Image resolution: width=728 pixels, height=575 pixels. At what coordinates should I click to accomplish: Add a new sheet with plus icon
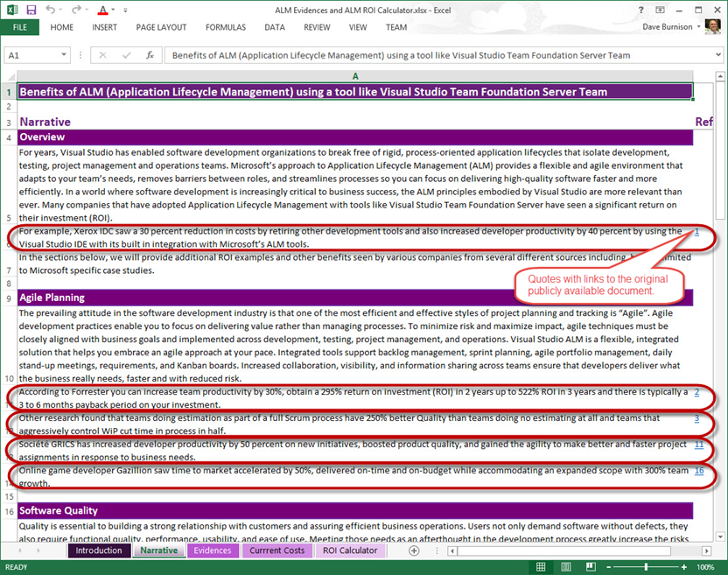pos(414,550)
